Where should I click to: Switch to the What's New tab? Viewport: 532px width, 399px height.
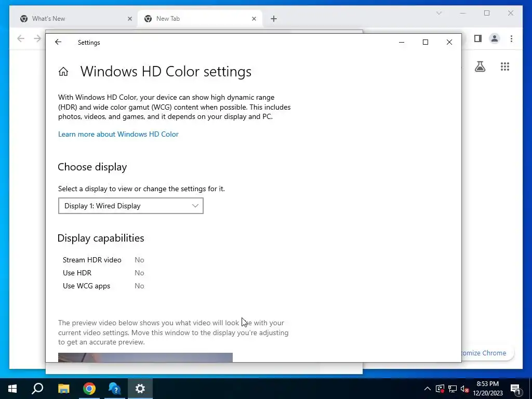point(76,19)
